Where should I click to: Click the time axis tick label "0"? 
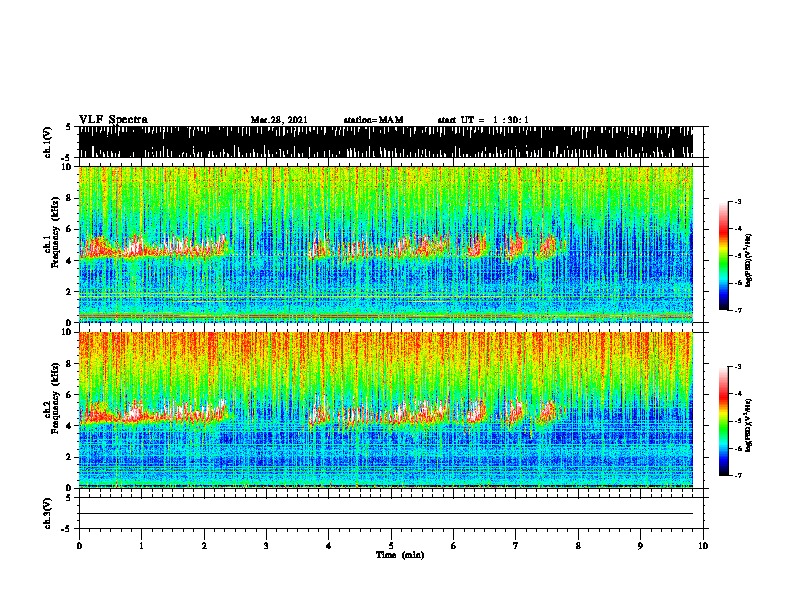[x=79, y=545]
